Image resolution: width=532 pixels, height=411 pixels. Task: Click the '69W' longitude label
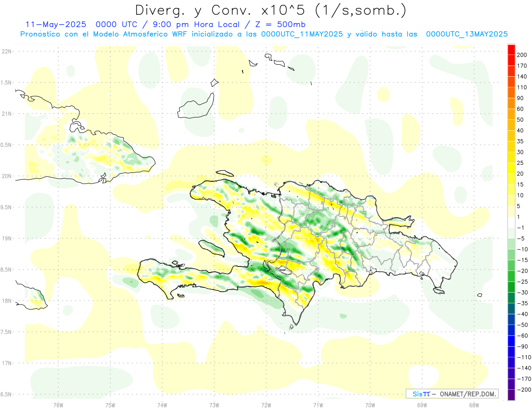pyautogui.click(x=422, y=405)
